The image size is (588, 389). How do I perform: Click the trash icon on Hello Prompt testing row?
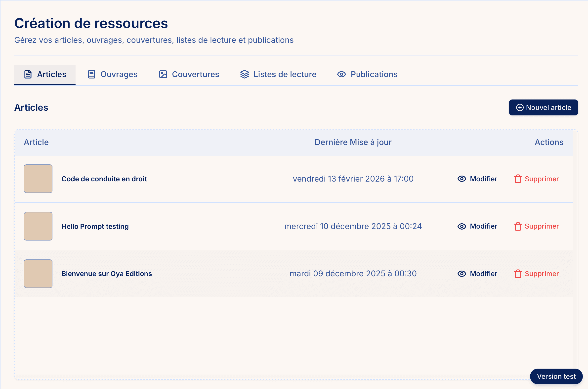tap(518, 226)
